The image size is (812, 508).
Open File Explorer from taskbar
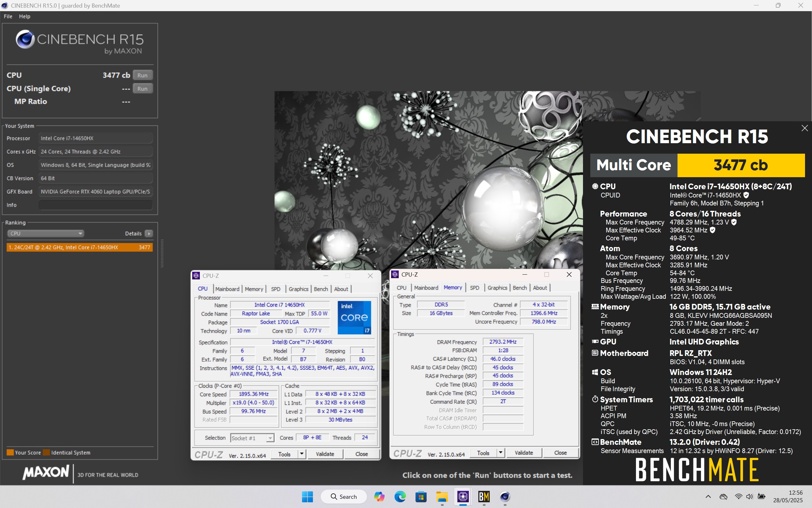click(442, 497)
